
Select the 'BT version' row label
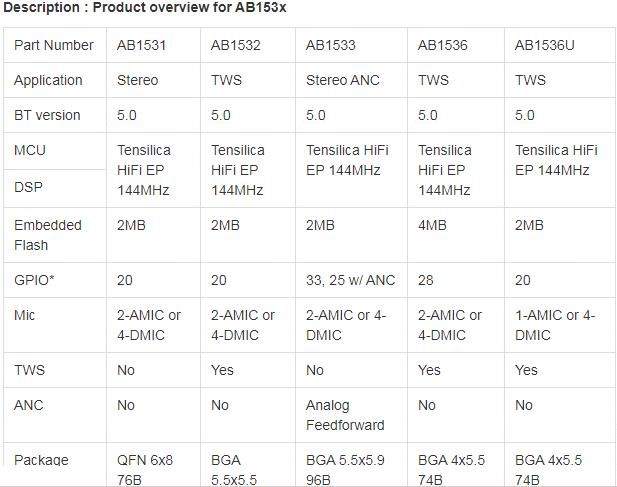point(47,115)
